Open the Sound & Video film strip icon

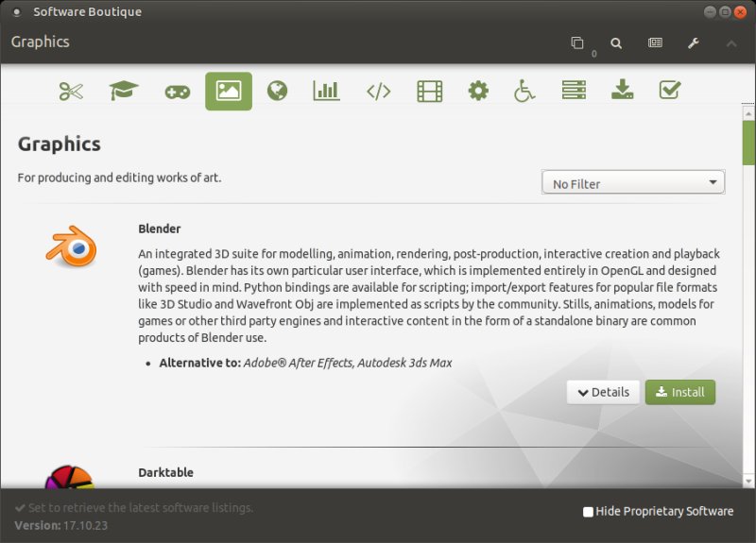coord(430,91)
